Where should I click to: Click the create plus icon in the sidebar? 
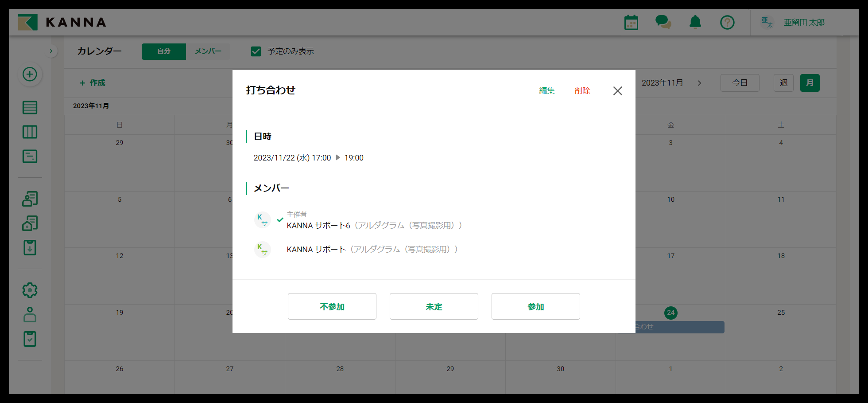30,74
